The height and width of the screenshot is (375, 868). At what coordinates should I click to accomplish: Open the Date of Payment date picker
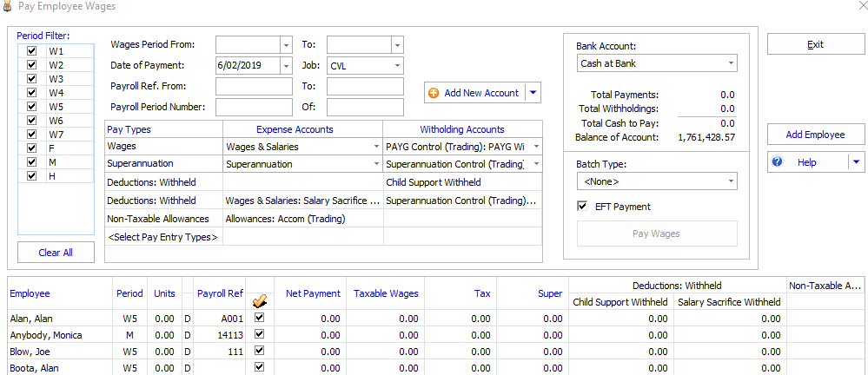point(286,66)
